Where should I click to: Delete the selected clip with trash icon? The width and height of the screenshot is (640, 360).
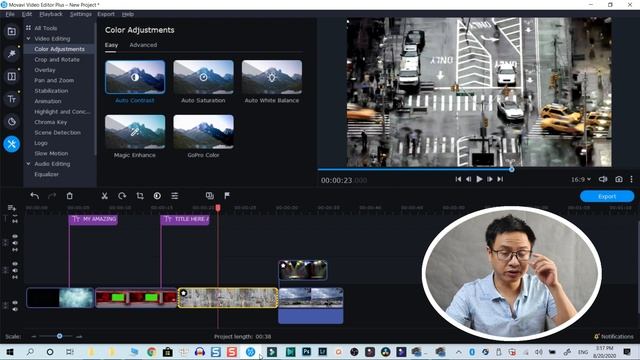[69, 196]
